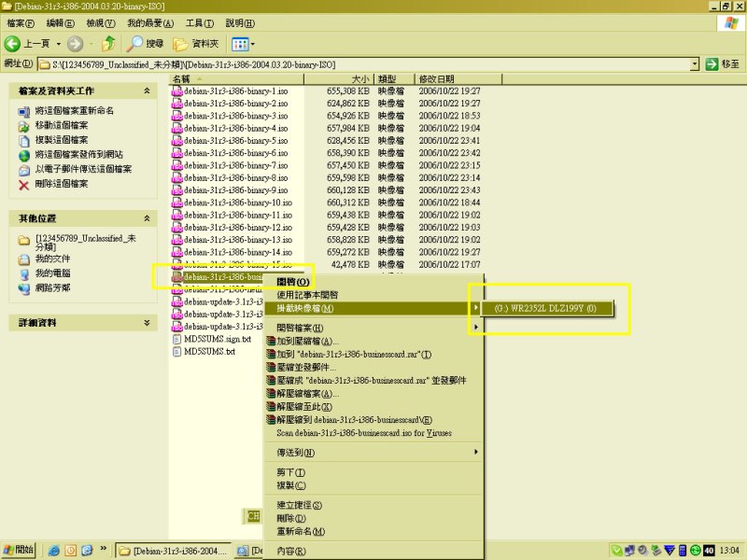Open the 檢視(V) menu
The height and width of the screenshot is (560, 747).
click(101, 22)
